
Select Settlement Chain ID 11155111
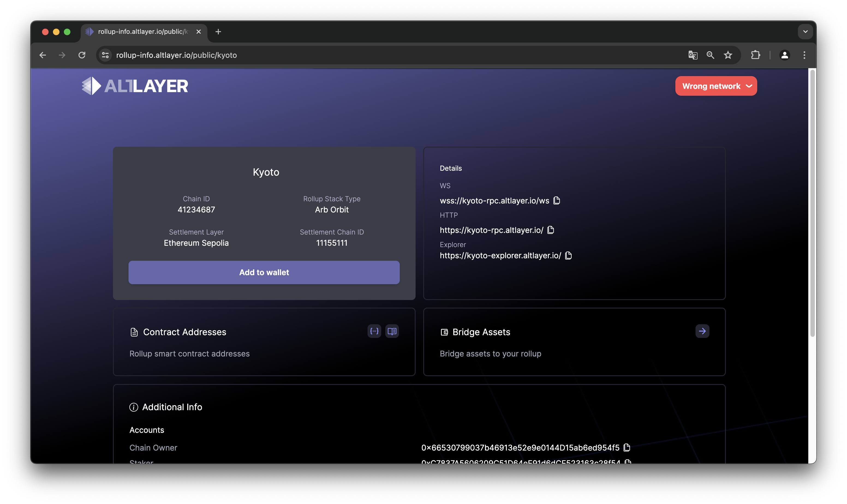[x=332, y=243]
